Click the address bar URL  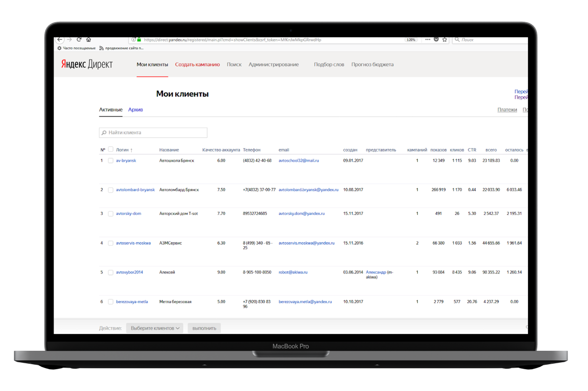232,40
